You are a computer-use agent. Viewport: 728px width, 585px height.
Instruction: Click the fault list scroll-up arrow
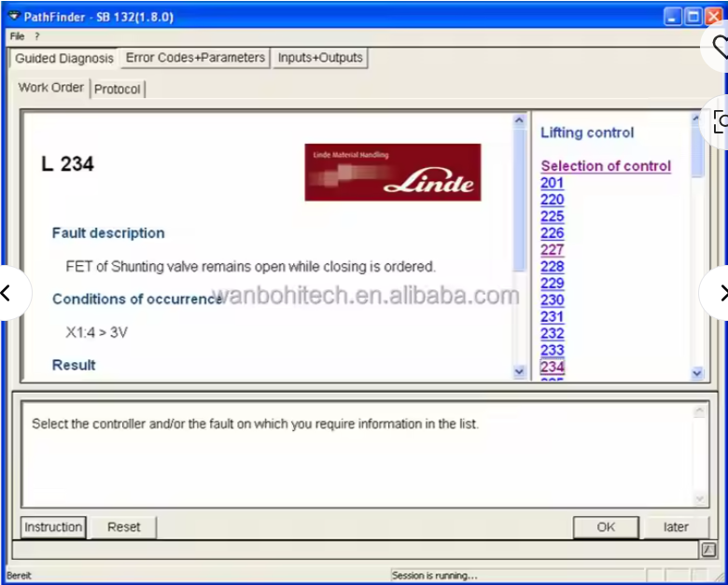pyautogui.click(x=697, y=118)
